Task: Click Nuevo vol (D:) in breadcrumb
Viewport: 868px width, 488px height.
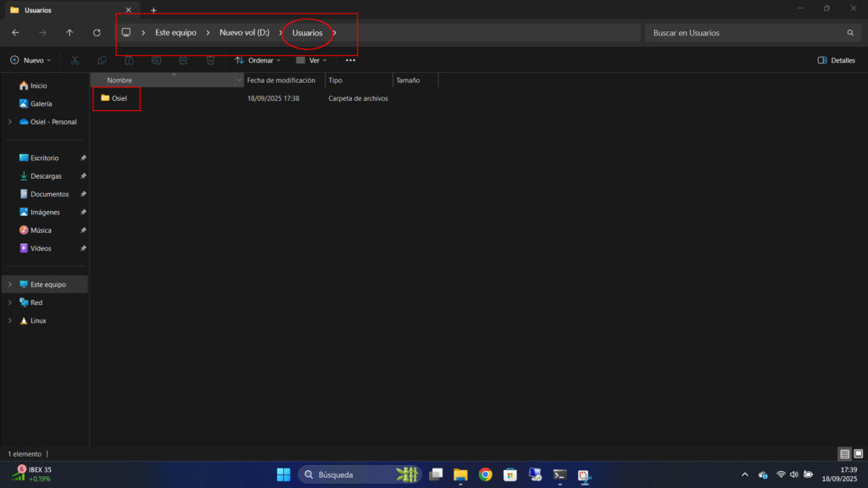Action: 244,32
